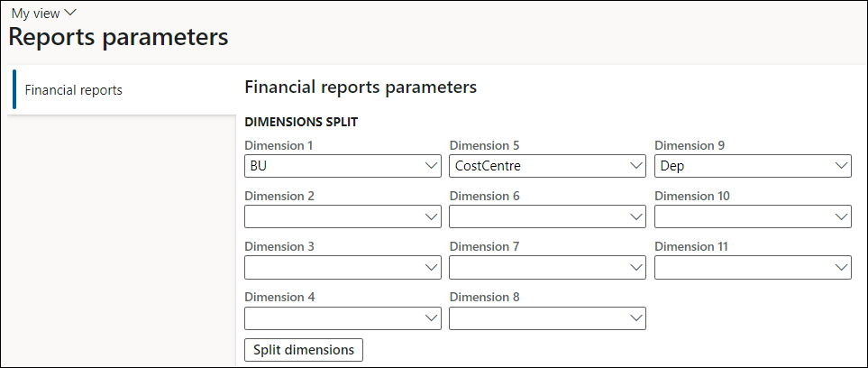
Task: Click the Dimension 1 field containing BU
Action: 329,166
